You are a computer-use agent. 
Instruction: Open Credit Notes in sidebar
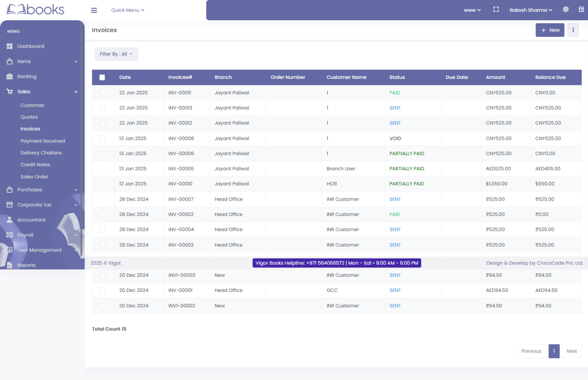click(35, 165)
